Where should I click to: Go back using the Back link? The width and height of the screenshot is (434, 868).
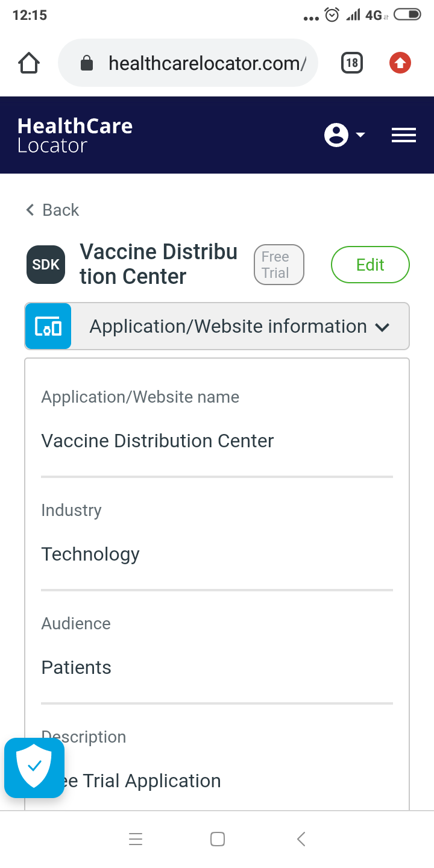click(52, 210)
